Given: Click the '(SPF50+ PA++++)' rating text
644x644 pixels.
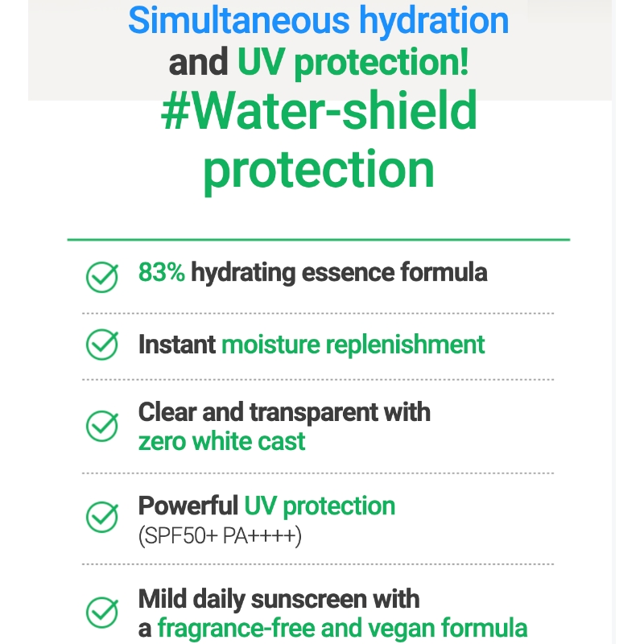Looking at the screenshot, I should point(220,536).
